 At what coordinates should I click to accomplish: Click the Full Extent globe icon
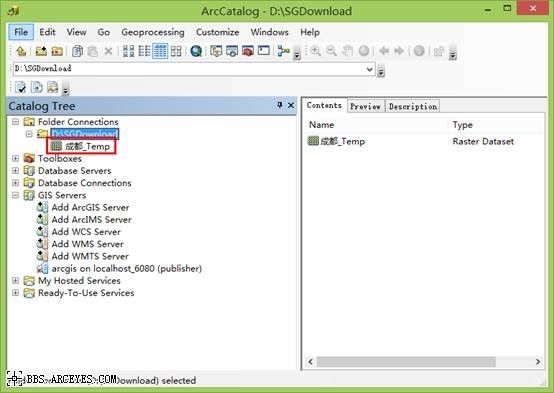364,51
